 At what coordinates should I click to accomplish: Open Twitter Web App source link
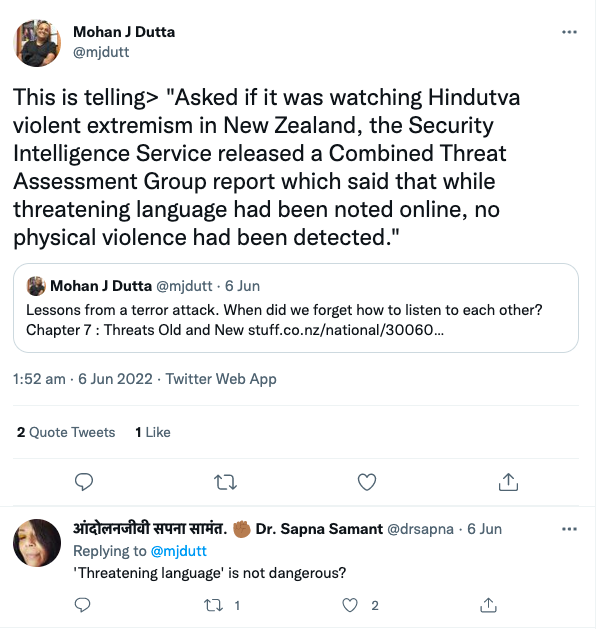click(x=221, y=379)
